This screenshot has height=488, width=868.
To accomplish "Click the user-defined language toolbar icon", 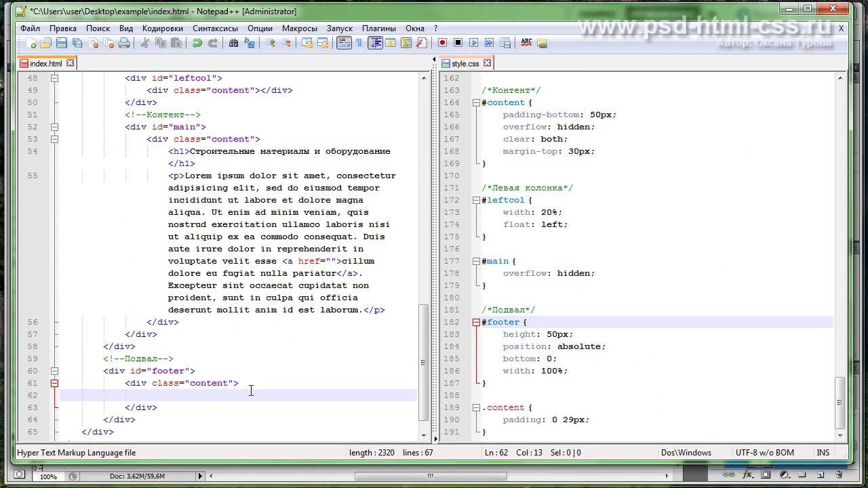I will [x=391, y=43].
